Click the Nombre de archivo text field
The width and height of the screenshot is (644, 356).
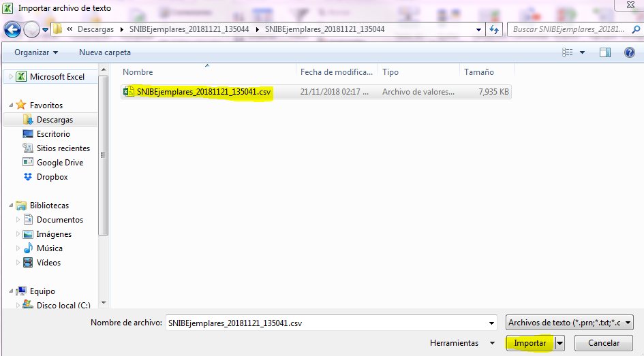click(327, 323)
